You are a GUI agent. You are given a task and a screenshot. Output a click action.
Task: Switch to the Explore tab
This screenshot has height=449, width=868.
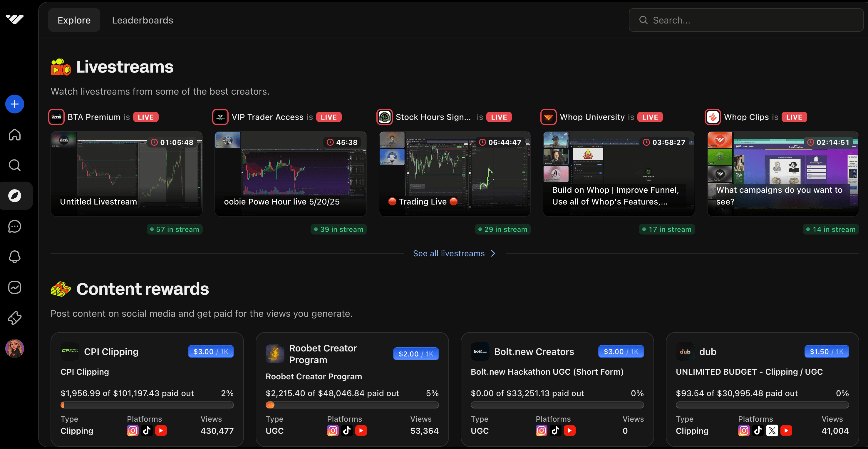(x=74, y=20)
